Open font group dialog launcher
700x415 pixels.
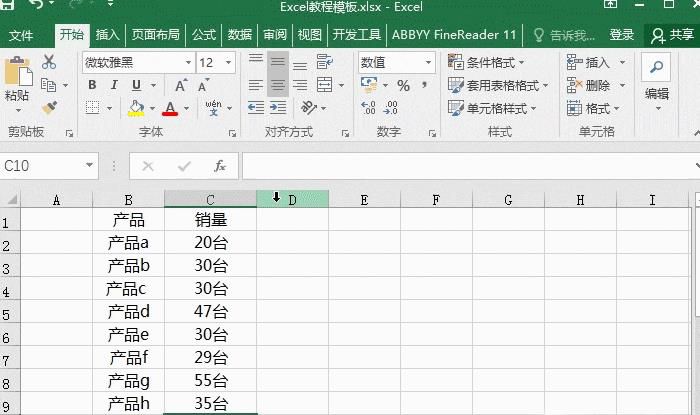tap(232, 133)
